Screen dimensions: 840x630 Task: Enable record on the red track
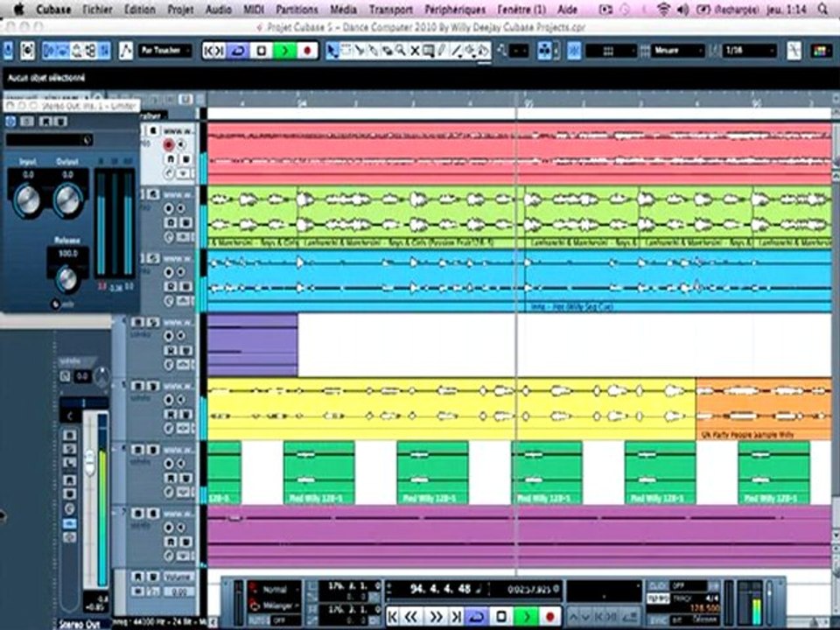(x=169, y=144)
